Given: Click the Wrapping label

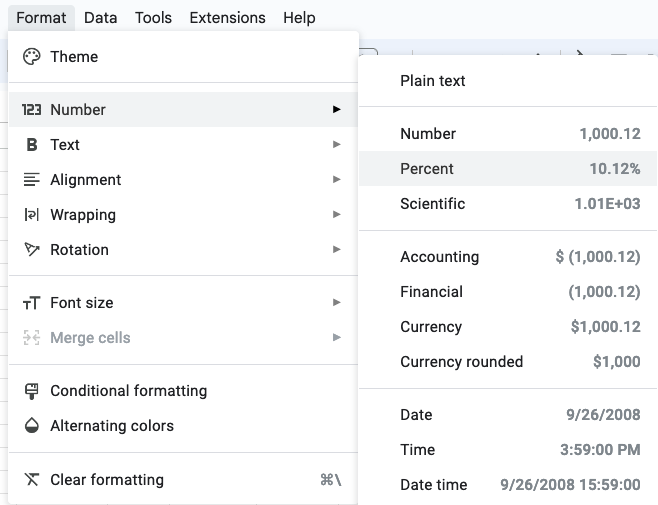Looking at the screenshot, I should pos(83,215).
